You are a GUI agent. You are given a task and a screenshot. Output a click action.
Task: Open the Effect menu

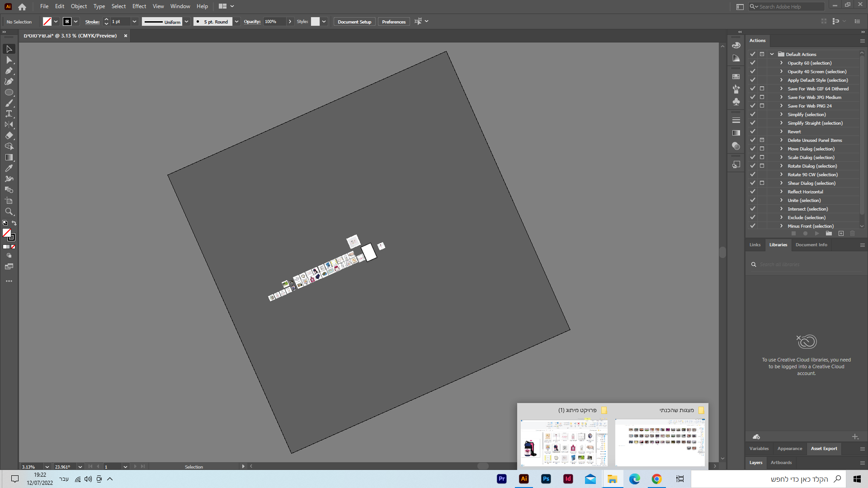point(139,6)
